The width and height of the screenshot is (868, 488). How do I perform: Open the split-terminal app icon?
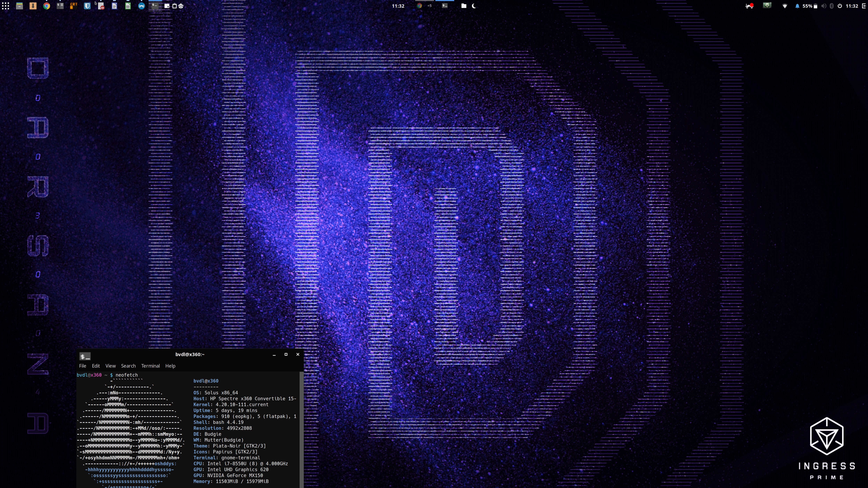(60, 6)
